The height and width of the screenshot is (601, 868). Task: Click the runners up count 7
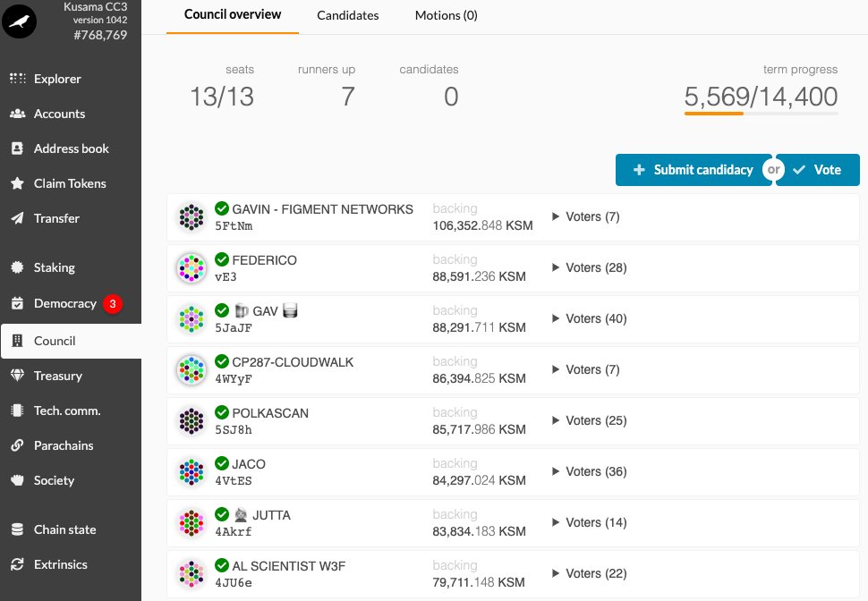[347, 97]
